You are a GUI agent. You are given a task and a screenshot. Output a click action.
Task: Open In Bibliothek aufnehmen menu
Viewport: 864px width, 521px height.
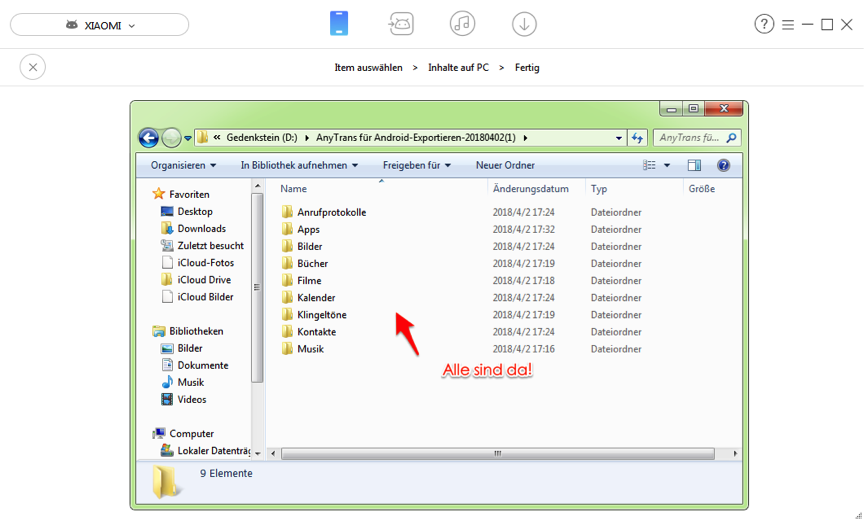point(299,165)
